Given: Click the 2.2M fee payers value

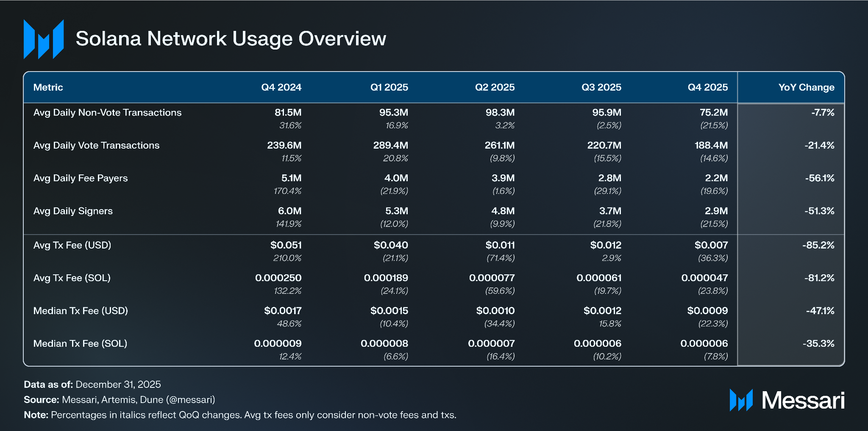Looking at the screenshot, I should pyautogui.click(x=716, y=178).
